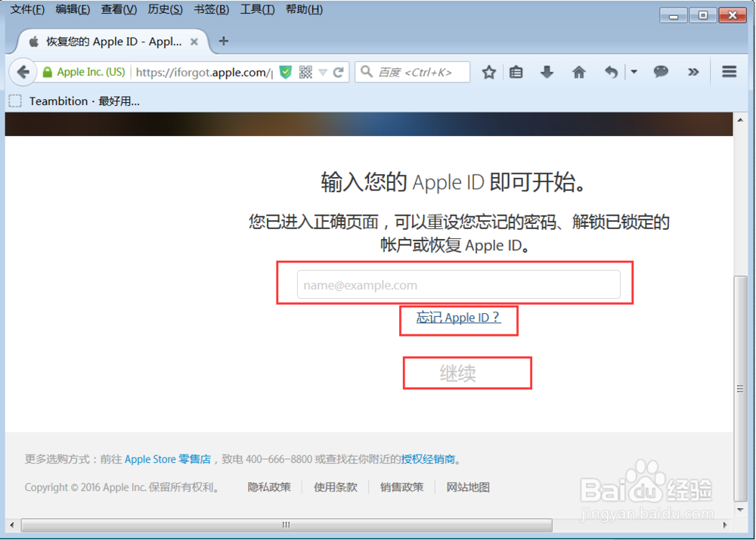Bookmark this page with star icon

pos(489,73)
